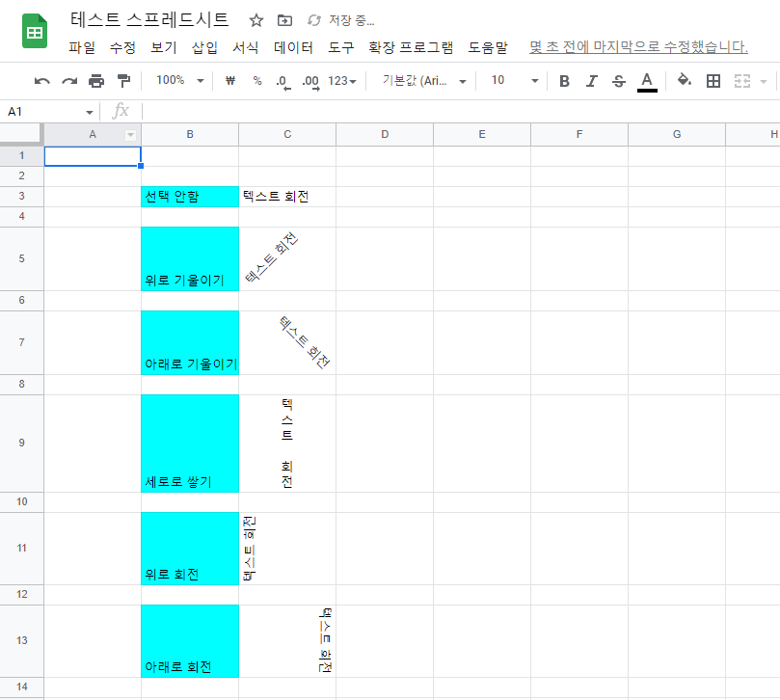Open the font size 10 dropdown
780x700 pixels.
click(514, 81)
